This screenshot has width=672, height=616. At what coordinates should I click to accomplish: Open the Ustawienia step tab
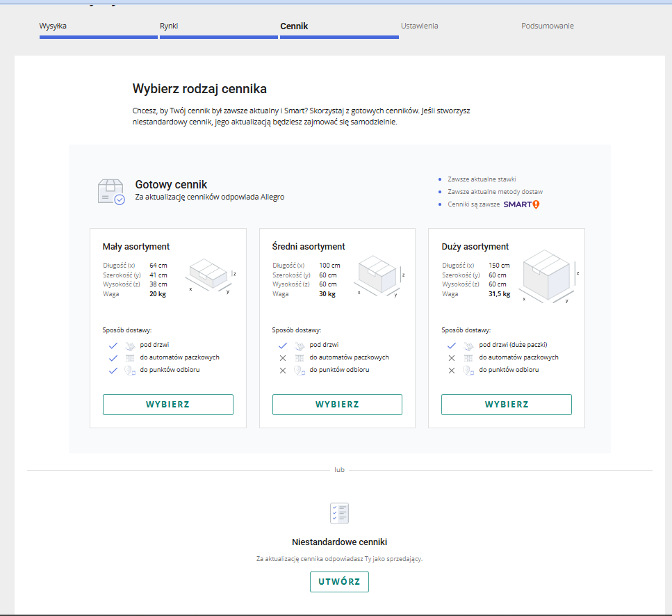click(419, 26)
